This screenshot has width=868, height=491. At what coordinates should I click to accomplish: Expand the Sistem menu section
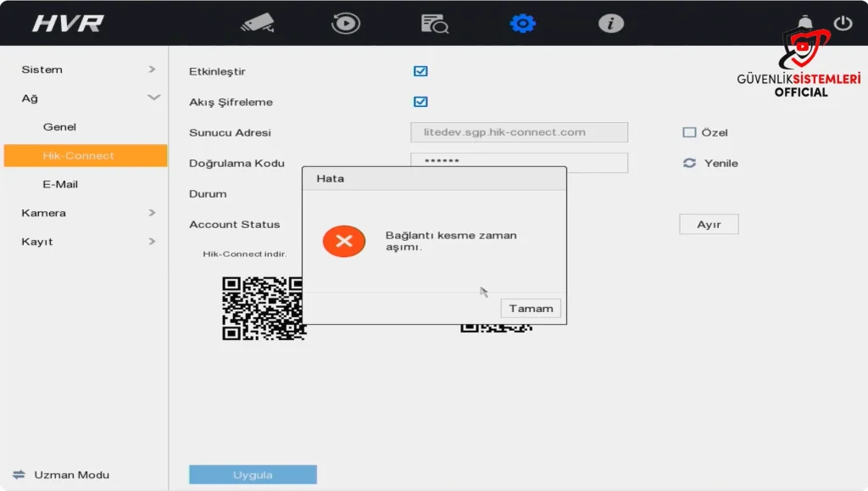[85, 70]
